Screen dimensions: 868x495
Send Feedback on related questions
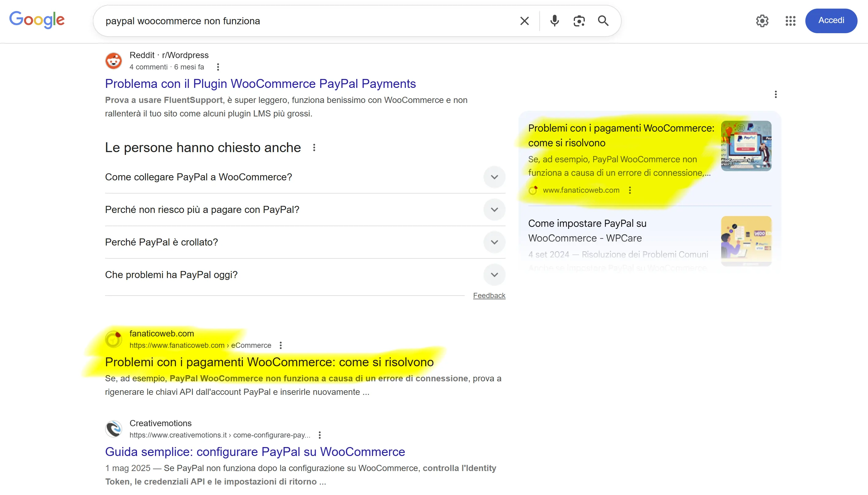489,296
